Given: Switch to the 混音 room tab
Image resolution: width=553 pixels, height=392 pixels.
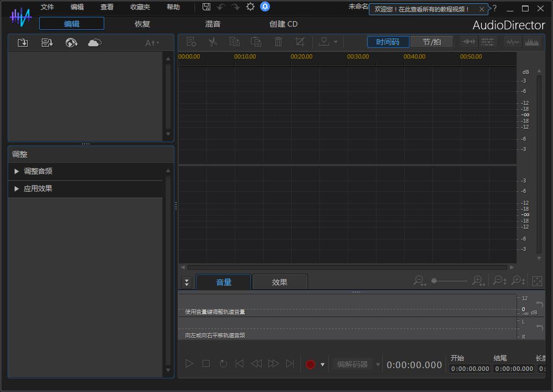Looking at the screenshot, I should pos(212,24).
